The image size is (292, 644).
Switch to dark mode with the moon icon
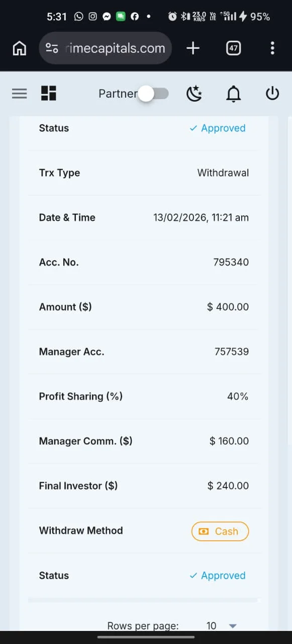tap(194, 94)
